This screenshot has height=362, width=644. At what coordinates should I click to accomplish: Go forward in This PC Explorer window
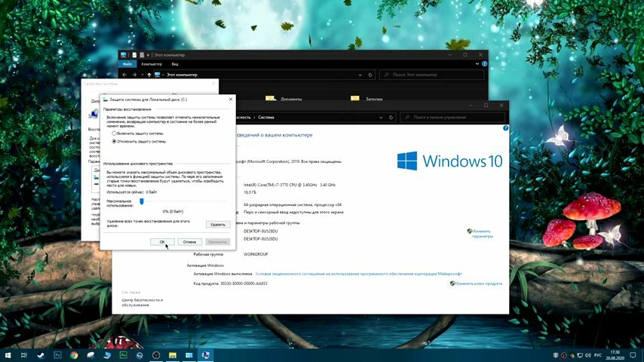[134, 75]
